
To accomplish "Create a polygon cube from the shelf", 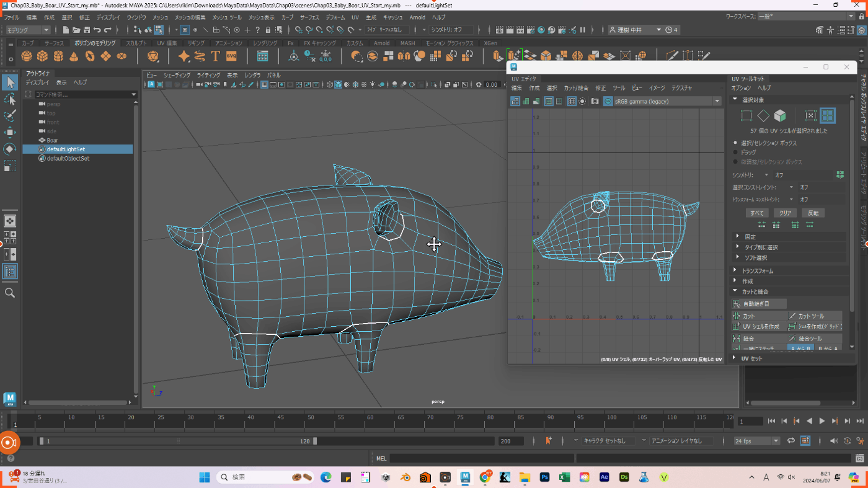I will (42, 56).
